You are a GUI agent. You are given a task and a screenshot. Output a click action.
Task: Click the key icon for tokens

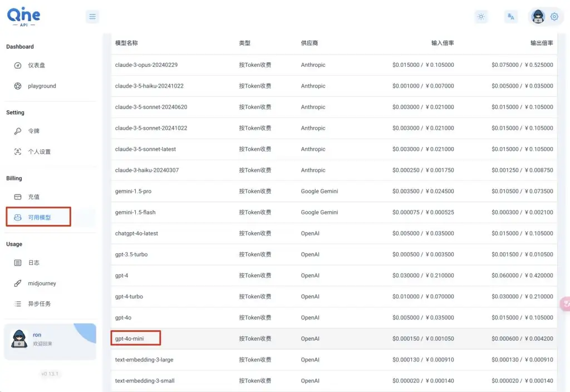point(18,131)
